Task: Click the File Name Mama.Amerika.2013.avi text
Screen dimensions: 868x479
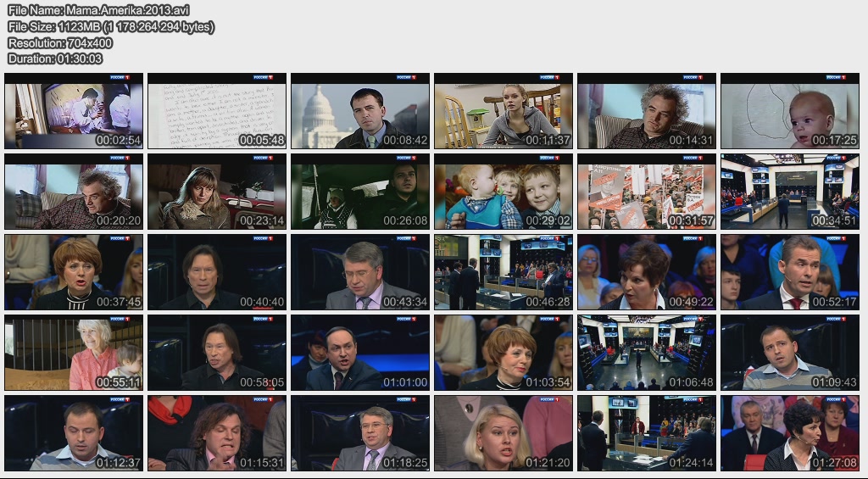Action: (x=98, y=10)
